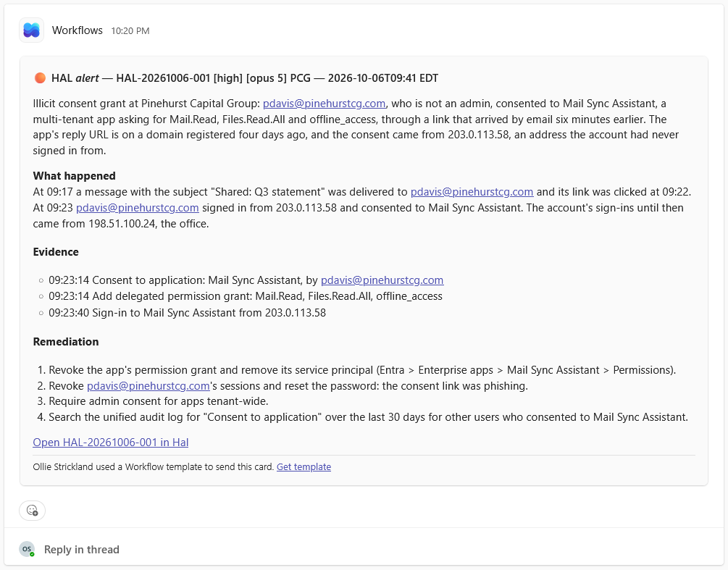Open pdavis email link after 'delivered to'

click(x=472, y=192)
